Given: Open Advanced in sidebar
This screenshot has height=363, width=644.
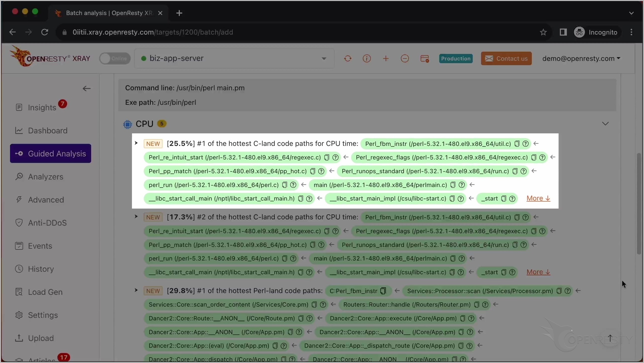Looking at the screenshot, I should point(40,200).
